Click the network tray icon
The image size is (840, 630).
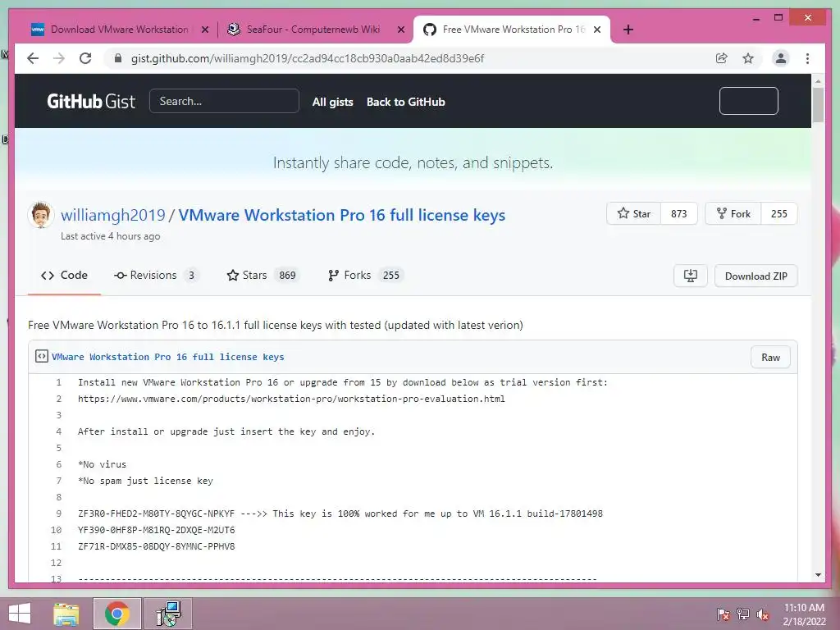[x=743, y=614]
